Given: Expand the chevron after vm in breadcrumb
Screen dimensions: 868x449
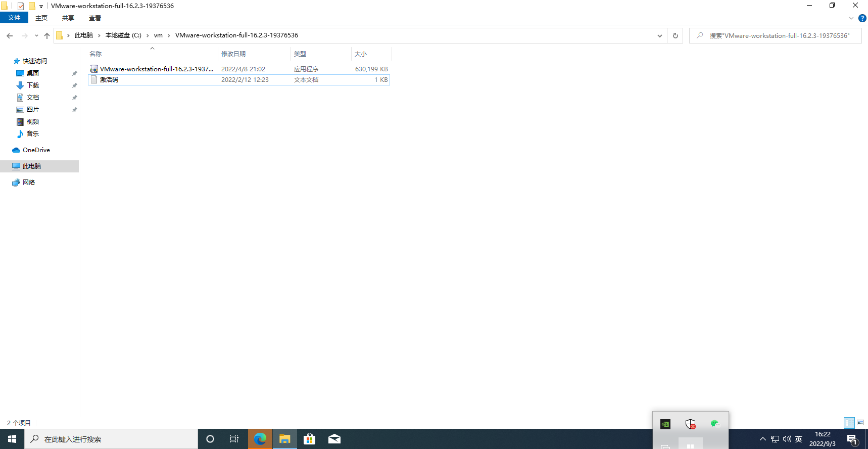Looking at the screenshot, I should [x=169, y=35].
